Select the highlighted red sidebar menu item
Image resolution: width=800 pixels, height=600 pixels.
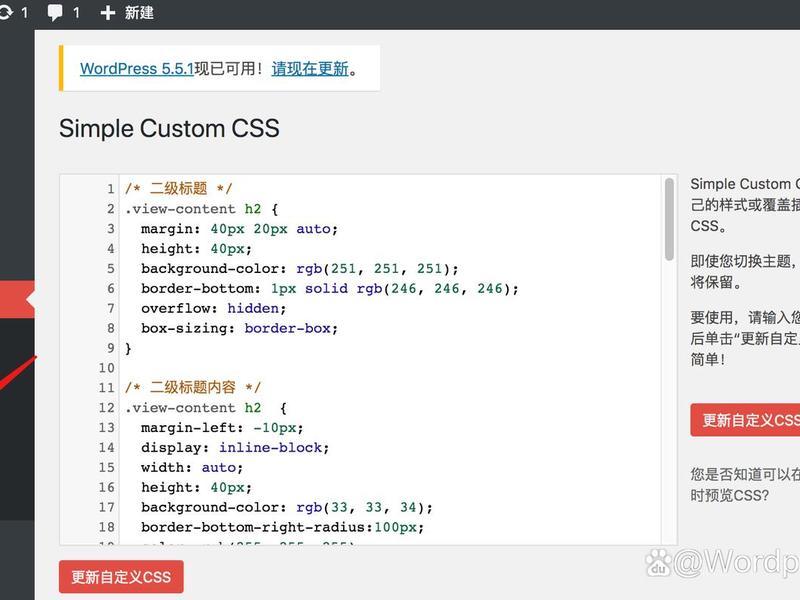[17, 299]
